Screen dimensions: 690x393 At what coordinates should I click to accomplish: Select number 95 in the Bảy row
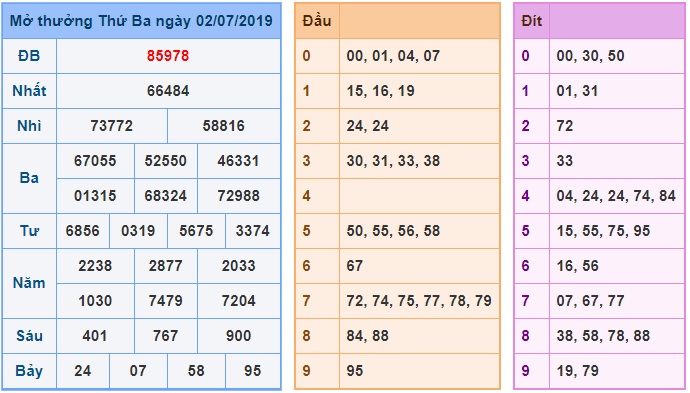pyautogui.click(x=252, y=371)
